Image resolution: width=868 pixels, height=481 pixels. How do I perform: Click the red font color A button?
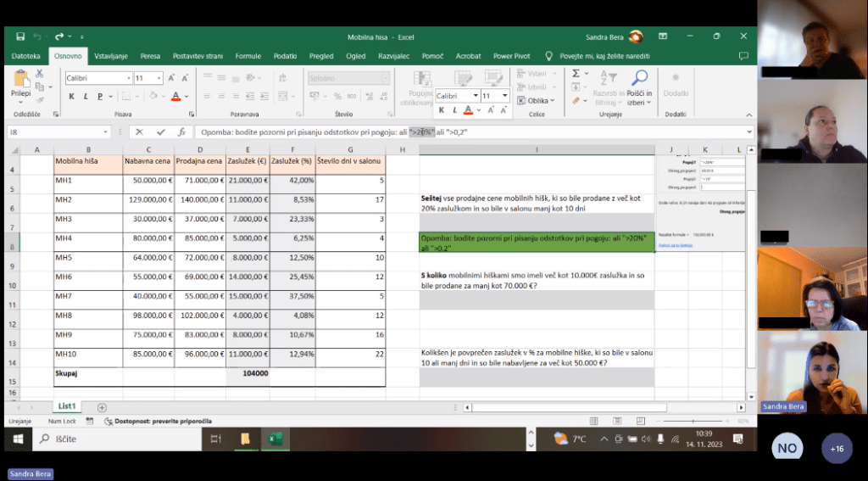[x=175, y=97]
